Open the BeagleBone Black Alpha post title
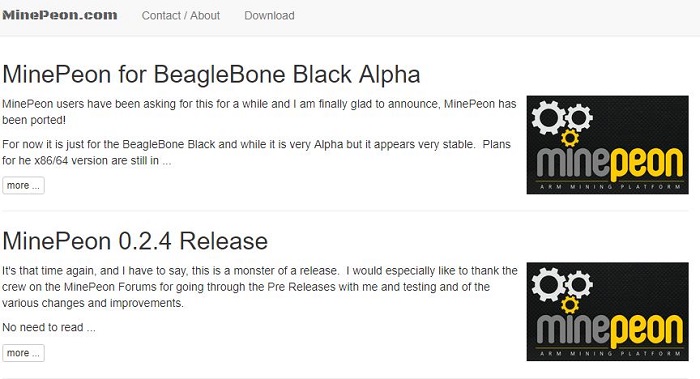 (211, 74)
